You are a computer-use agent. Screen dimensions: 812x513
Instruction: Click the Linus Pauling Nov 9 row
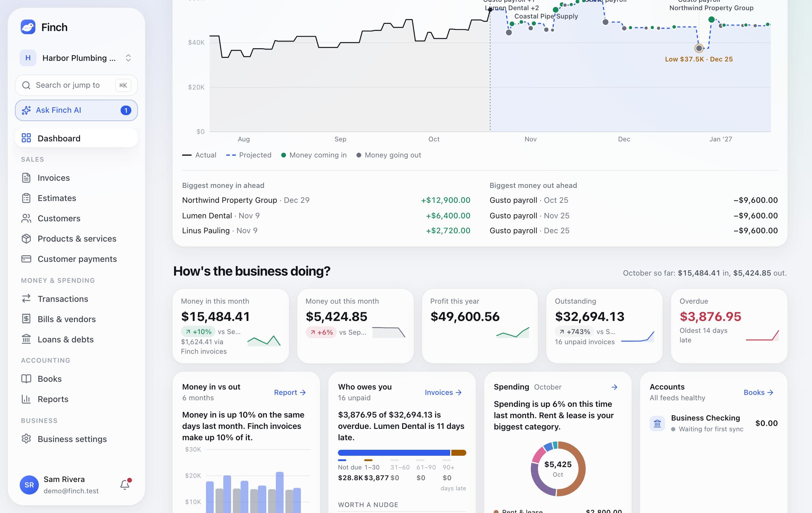point(326,231)
